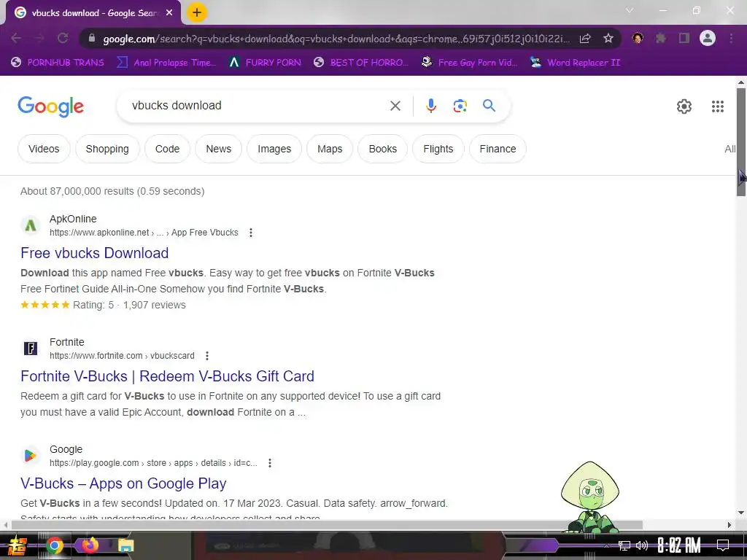Close the vbucks download tab
This screenshot has width=747, height=560.
(x=169, y=13)
